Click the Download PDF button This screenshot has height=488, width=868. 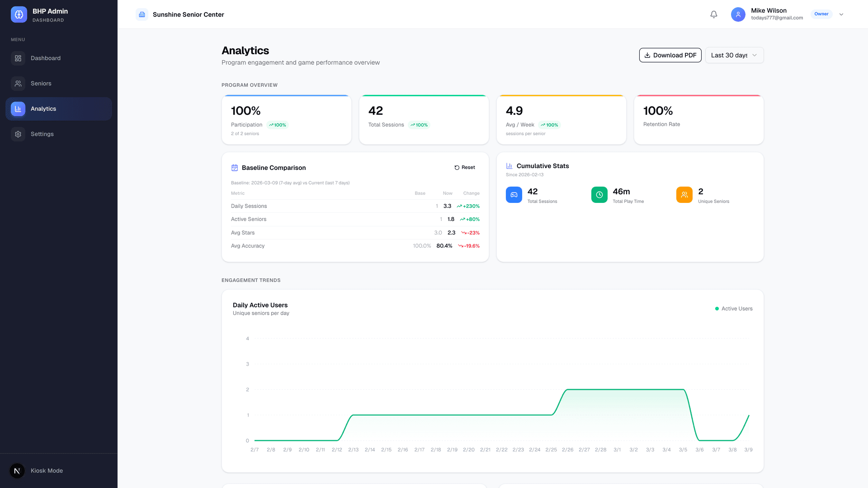tap(670, 55)
